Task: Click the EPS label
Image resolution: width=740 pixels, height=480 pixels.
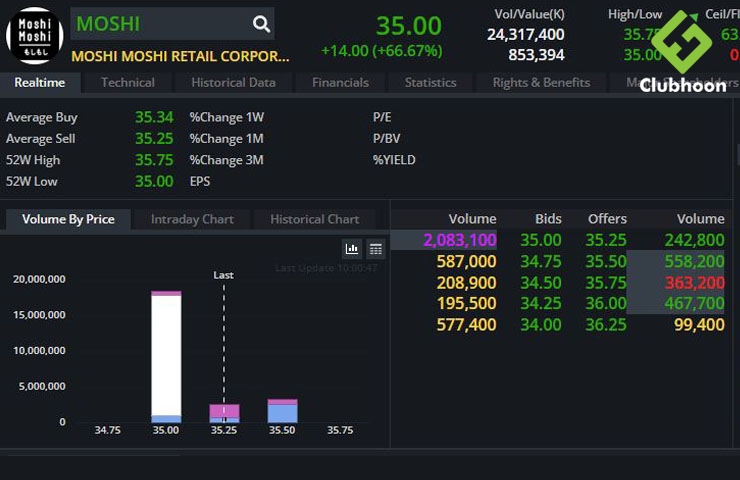Action: pyautogui.click(x=200, y=181)
